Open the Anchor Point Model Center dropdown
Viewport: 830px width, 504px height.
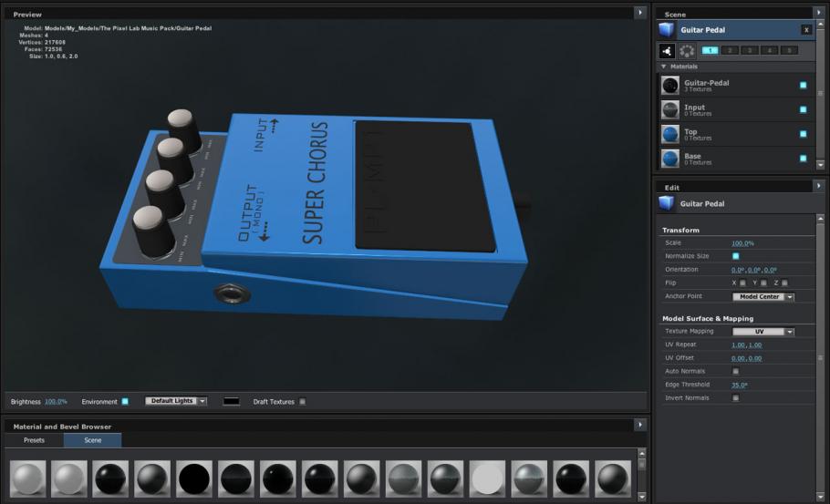click(763, 297)
